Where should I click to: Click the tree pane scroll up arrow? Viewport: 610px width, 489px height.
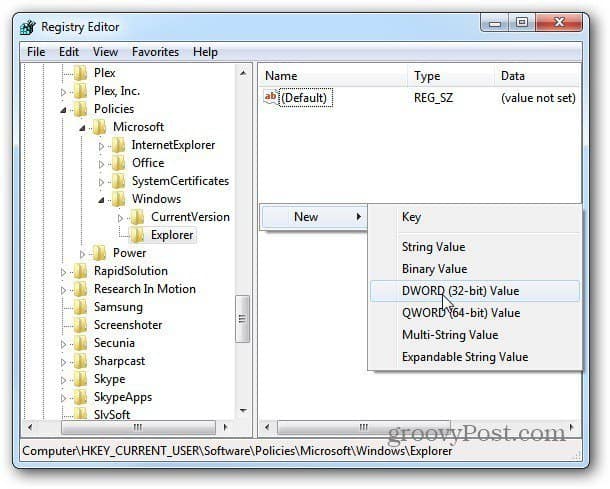(243, 73)
